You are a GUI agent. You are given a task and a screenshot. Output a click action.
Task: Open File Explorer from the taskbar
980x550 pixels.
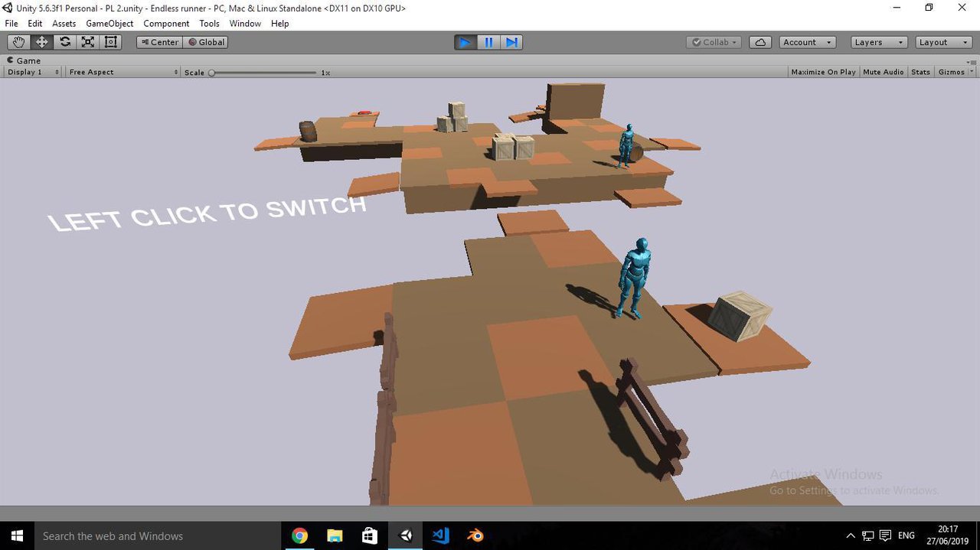click(335, 535)
